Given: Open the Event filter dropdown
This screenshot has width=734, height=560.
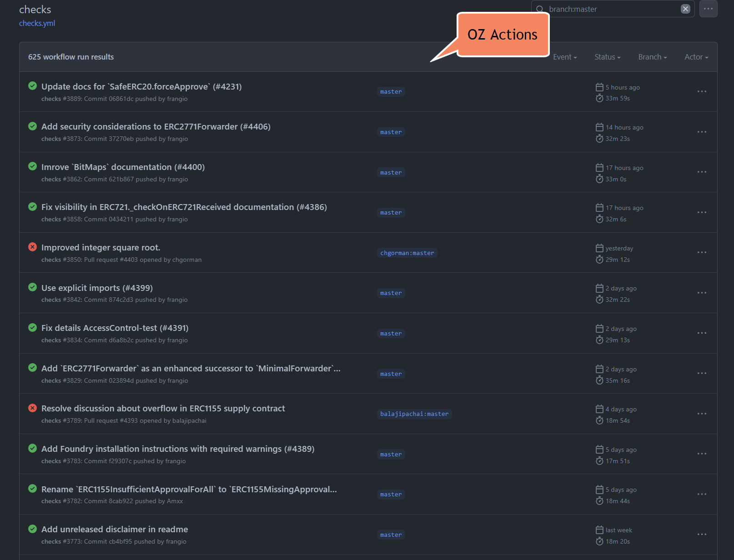Looking at the screenshot, I should pos(564,57).
